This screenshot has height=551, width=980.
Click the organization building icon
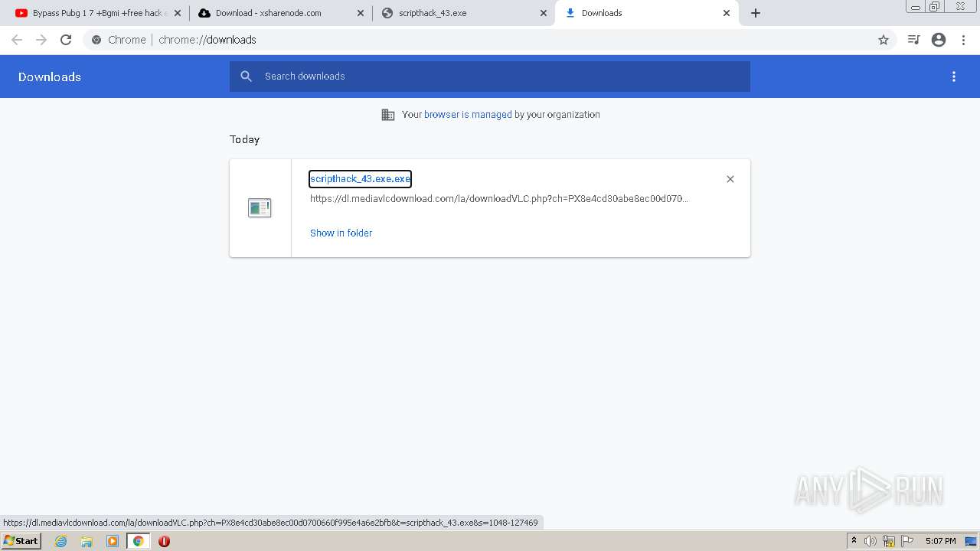pyautogui.click(x=388, y=115)
